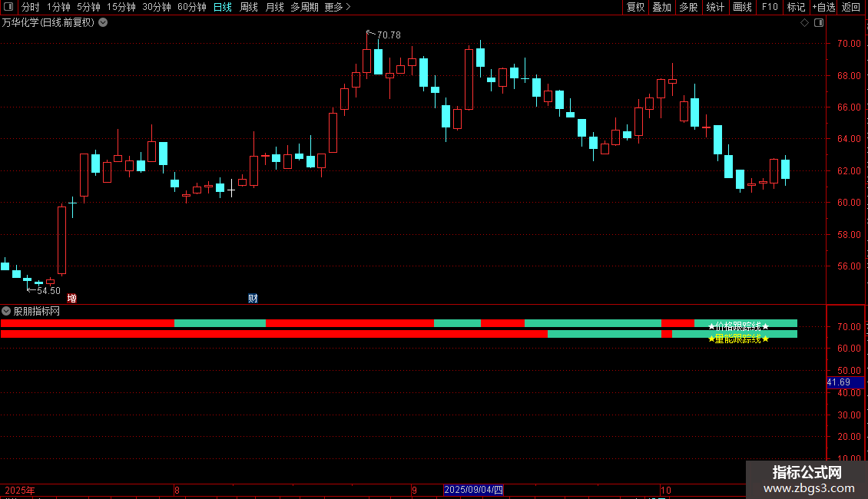868x499 pixels.
Task: Switch to 日线 daily chart
Action: [x=223, y=7]
